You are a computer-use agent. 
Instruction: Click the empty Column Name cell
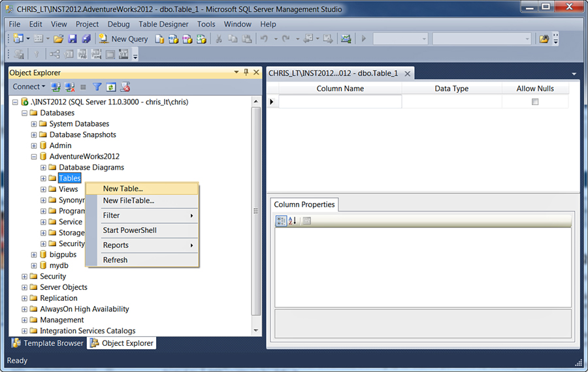click(340, 102)
